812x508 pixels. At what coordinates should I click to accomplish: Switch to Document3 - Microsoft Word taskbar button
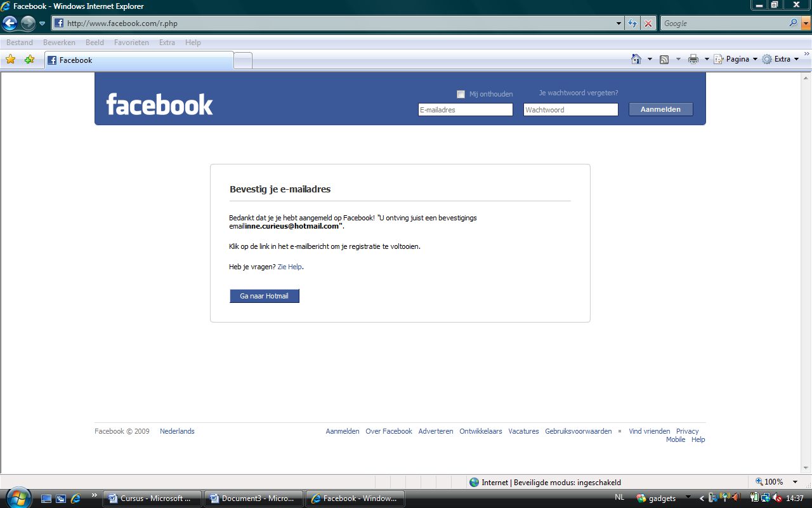[x=254, y=498]
